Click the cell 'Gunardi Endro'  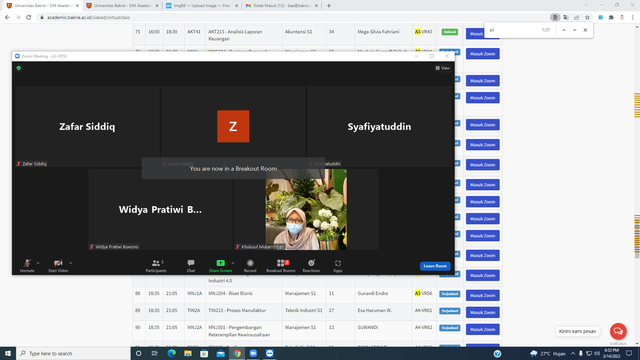372,293
